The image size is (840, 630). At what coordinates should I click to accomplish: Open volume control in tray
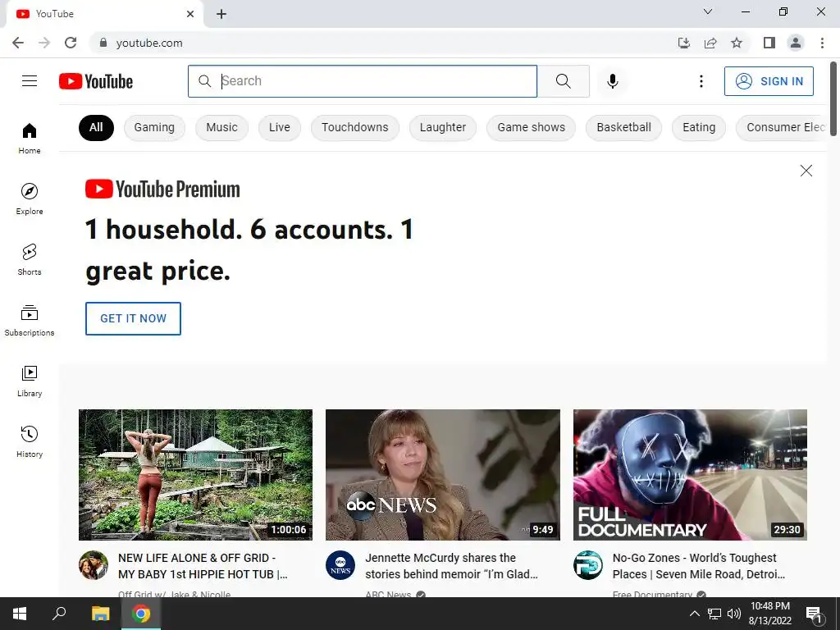(x=734, y=614)
